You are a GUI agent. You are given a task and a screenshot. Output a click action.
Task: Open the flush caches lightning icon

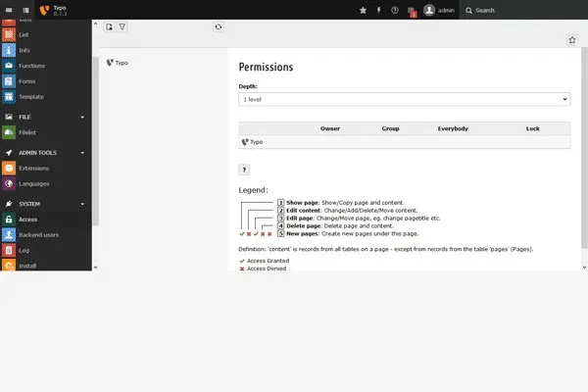tap(379, 10)
